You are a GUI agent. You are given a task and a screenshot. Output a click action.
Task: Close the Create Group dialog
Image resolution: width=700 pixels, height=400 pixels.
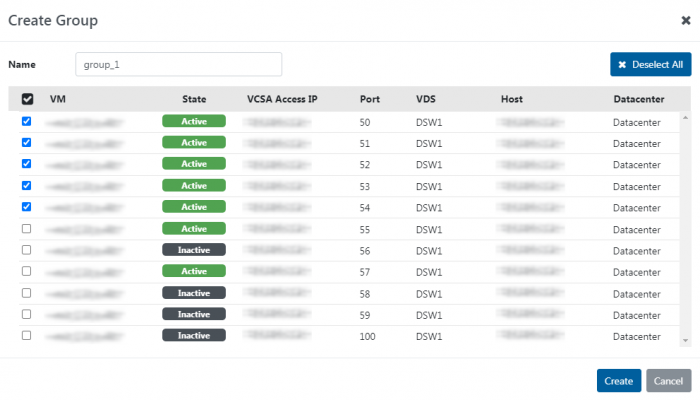684,19
